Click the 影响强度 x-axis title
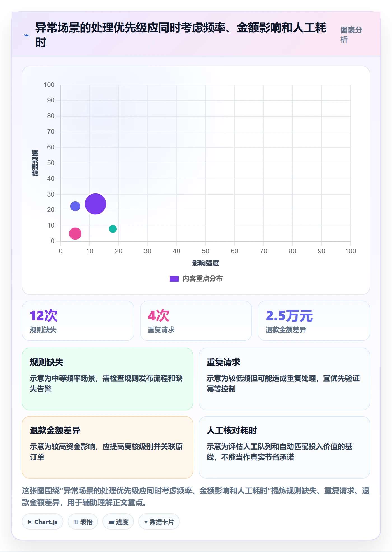 coord(206,263)
